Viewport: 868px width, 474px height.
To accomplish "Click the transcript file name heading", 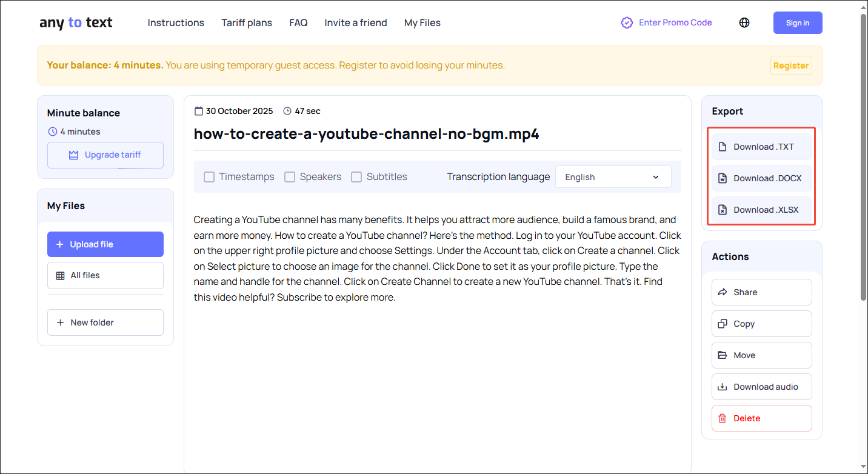I will (x=366, y=134).
